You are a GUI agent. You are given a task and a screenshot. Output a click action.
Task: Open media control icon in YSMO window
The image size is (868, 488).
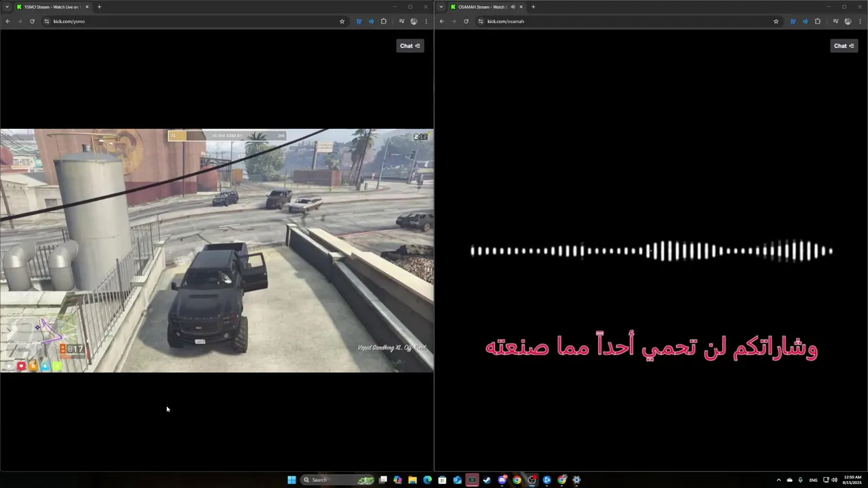pos(401,21)
